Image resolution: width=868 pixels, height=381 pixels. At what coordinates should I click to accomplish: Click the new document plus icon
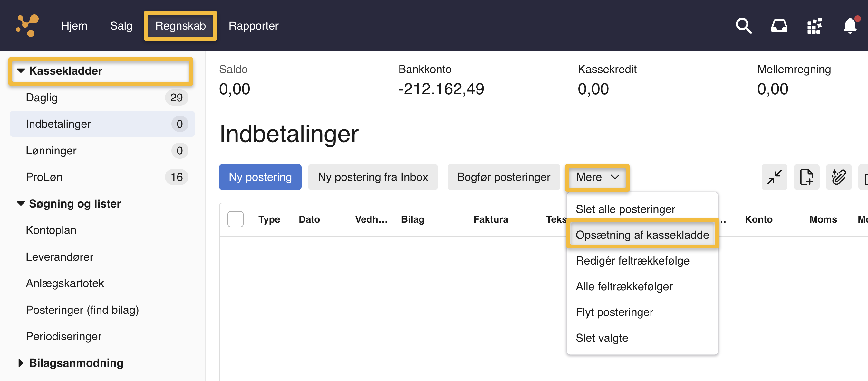806,177
